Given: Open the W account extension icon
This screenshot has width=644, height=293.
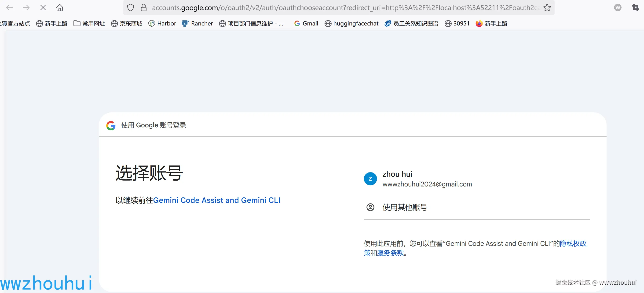Looking at the screenshot, I should [x=618, y=8].
